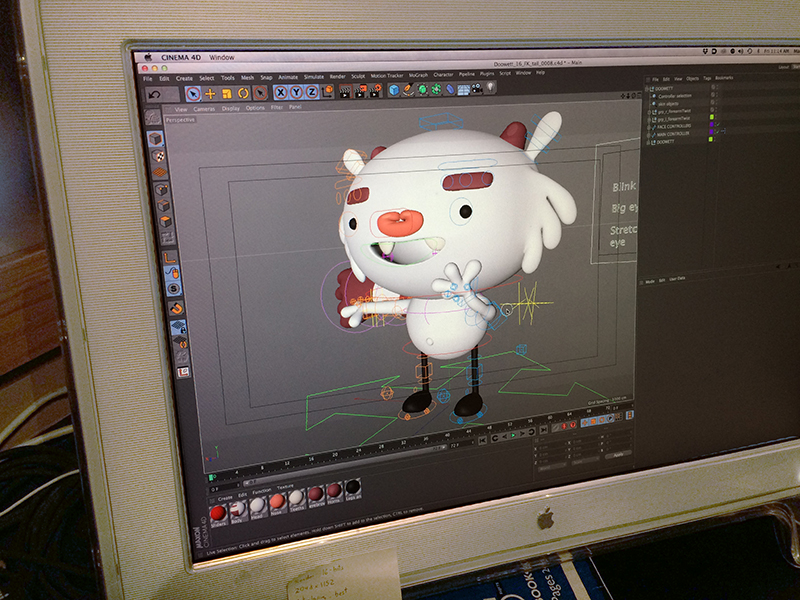Click the Undo arrow in top toolbar

click(x=155, y=93)
